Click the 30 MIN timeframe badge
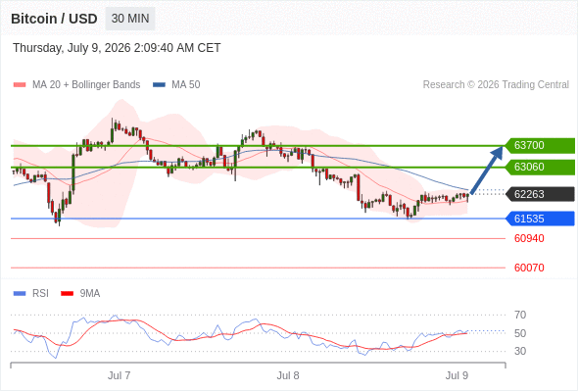 tap(130, 19)
